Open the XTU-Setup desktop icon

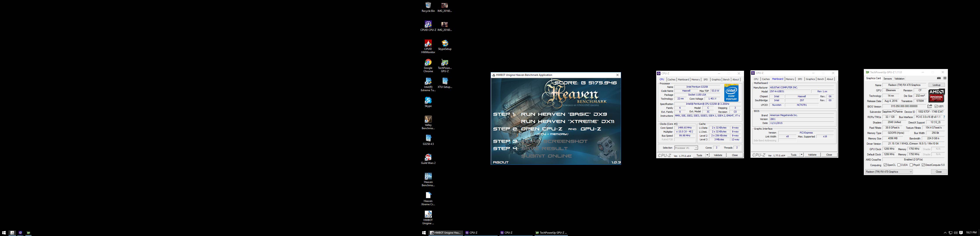pyautogui.click(x=445, y=83)
